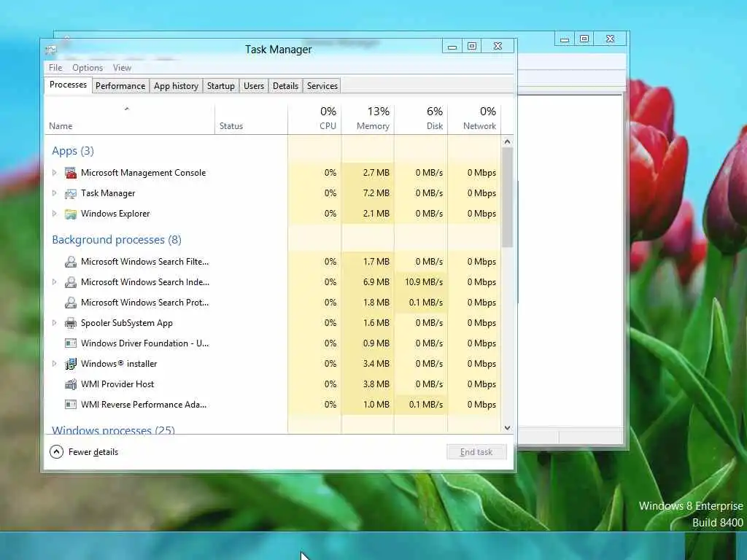Click the WMI Provider Host icon
This screenshot has width=747, height=560.
(71, 384)
